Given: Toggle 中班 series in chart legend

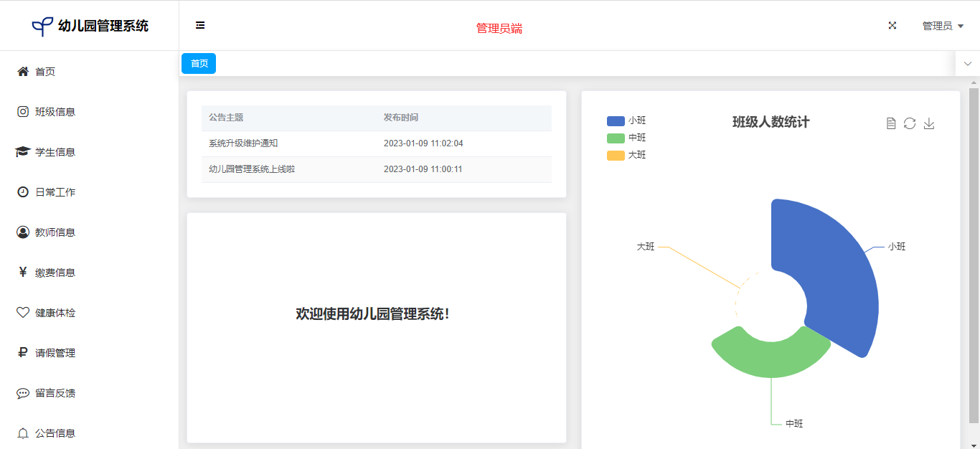Looking at the screenshot, I should (626, 138).
